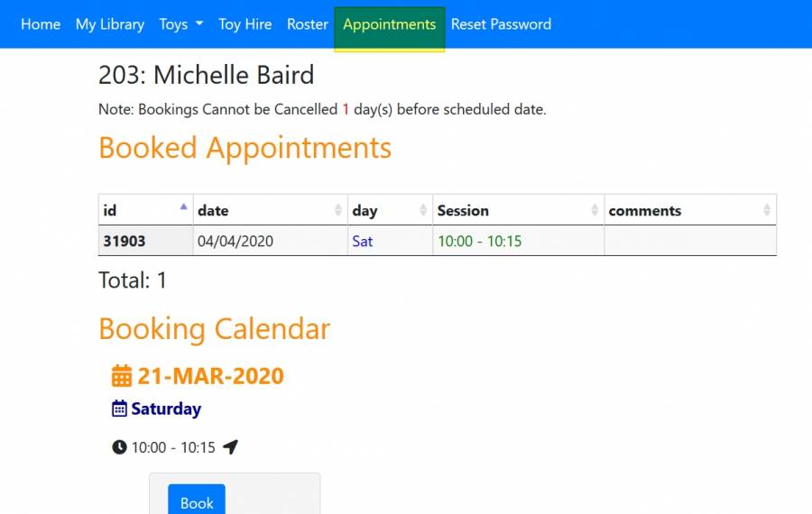Navigate to Roster
Viewport: 812px width, 514px height.
[x=308, y=24]
